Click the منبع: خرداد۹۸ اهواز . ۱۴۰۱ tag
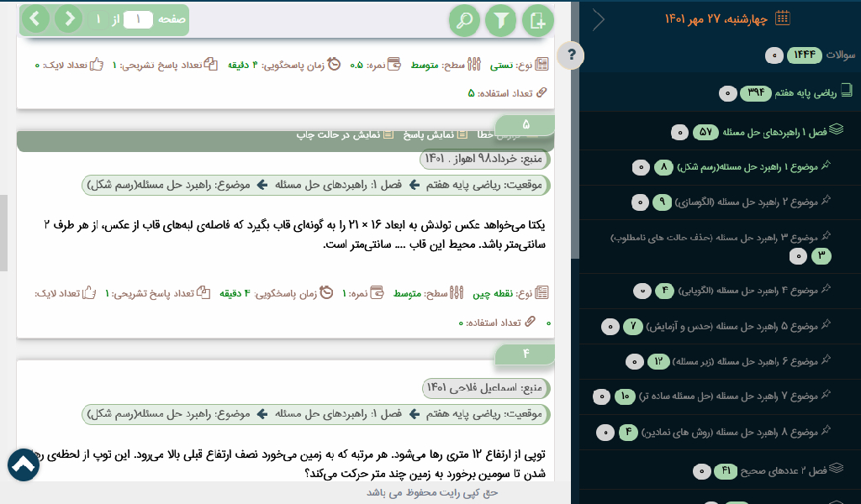This screenshot has width=861, height=504. click(x=483, y=159)
